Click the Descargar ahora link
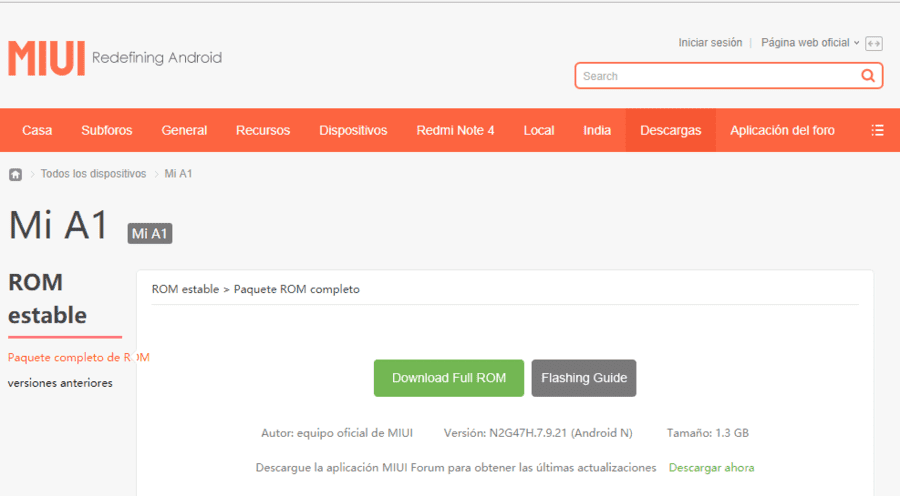 tap(711, 467)
